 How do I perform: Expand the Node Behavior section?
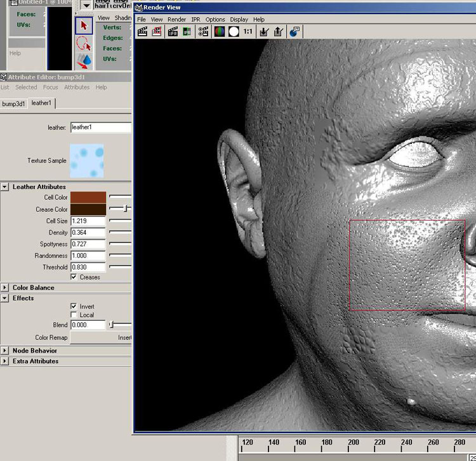tap(5, 351)
